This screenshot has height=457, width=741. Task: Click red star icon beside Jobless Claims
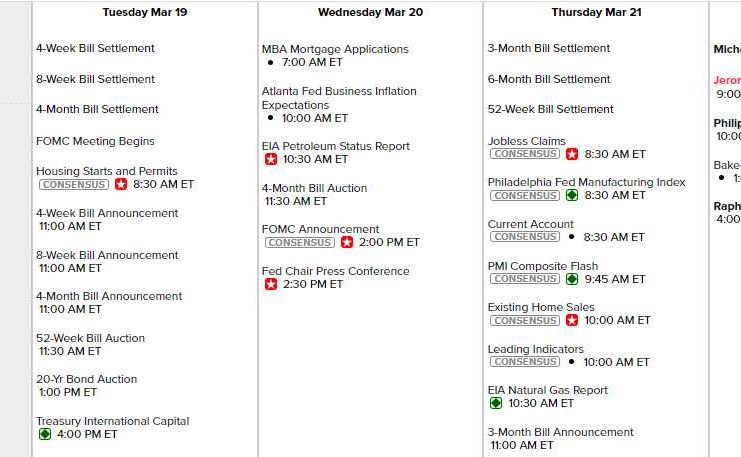pyautogui.click(x=572, y=154)
